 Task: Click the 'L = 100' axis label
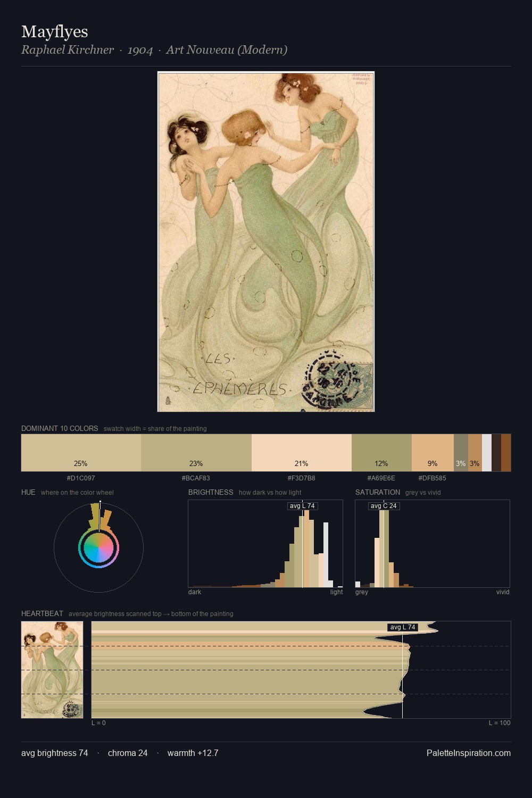[500, 723]
